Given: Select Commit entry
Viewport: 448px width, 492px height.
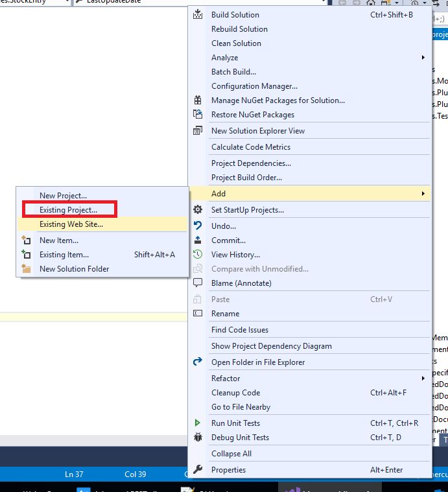Looking at the screenshot, I should (228, 240).
